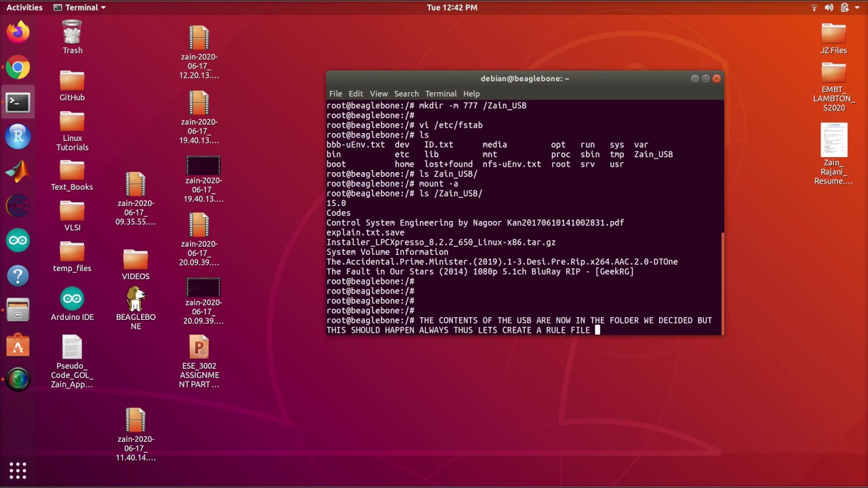
Task: Click 'Installer_LPCXpresso' file name line
Action: point(441,242)
